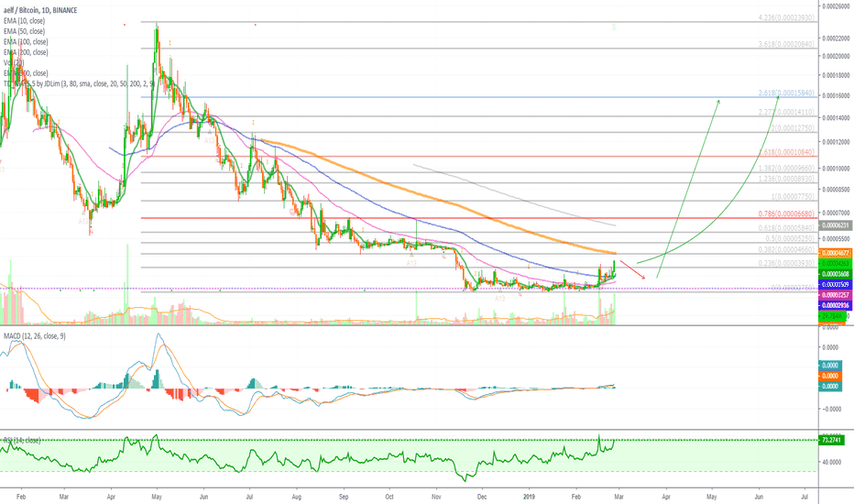Click the magenta 0.00003257 price tag
Viewport: 854px width, 504px height.
(x=835, y=295)
